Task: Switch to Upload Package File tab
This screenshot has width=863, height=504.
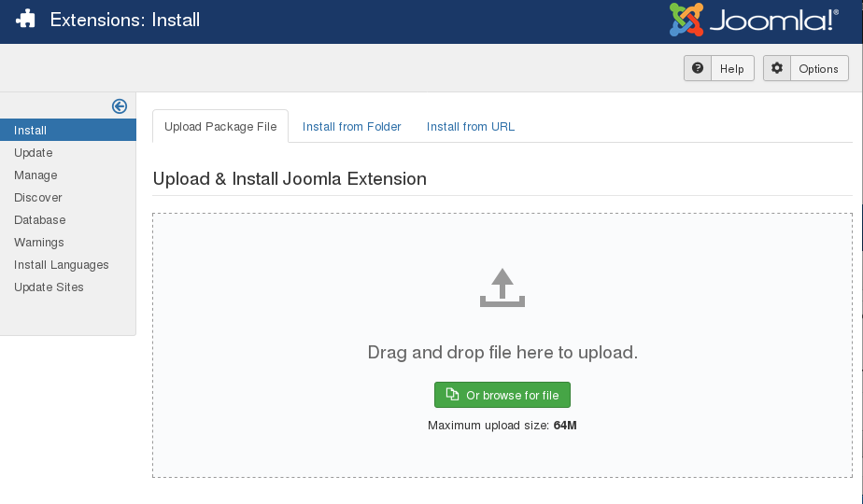Action: 220,127
